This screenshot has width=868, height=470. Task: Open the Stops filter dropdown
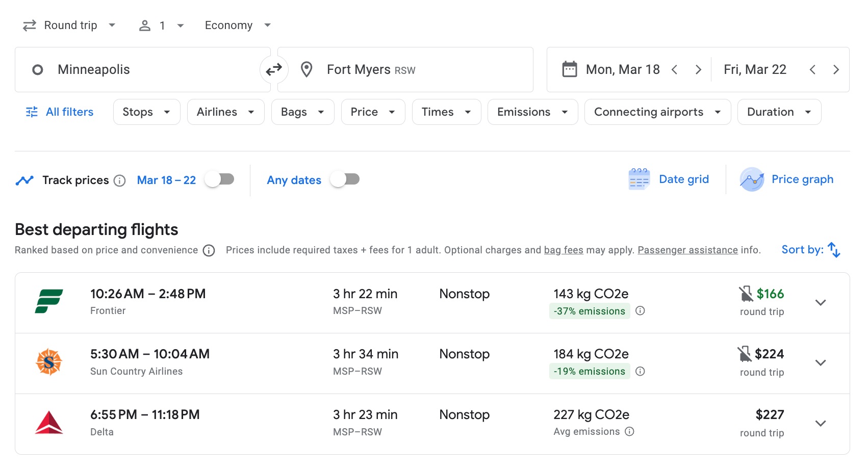point(146,112)
